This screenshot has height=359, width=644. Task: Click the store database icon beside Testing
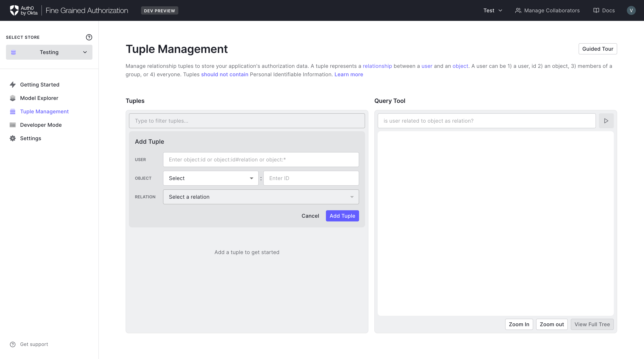tap(13, 52)
